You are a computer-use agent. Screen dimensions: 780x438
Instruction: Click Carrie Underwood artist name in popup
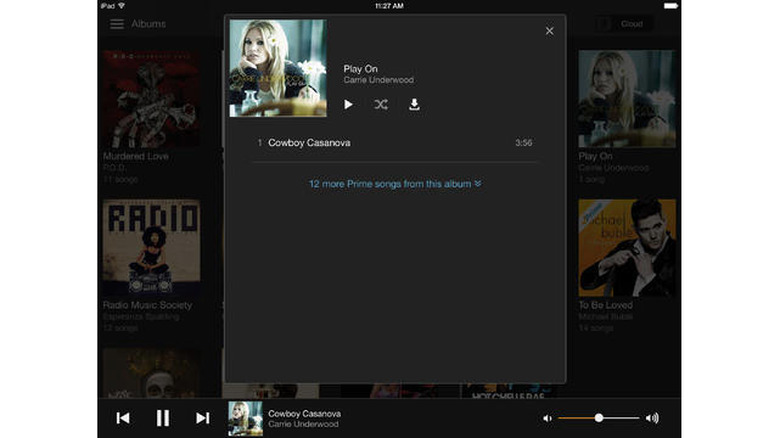(379, 80)
